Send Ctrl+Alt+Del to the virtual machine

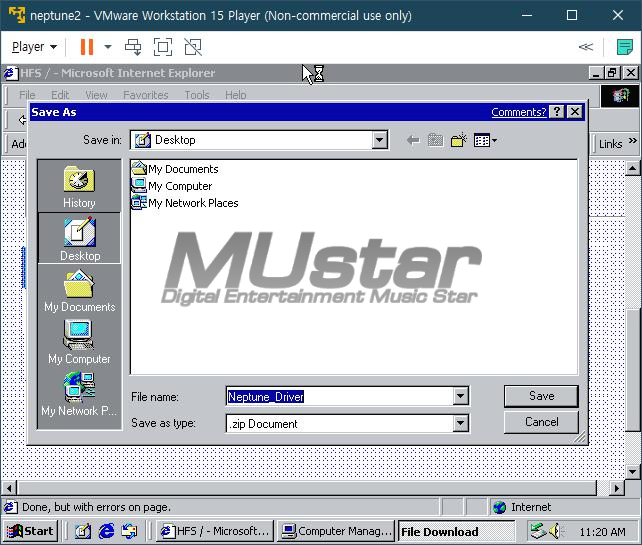(133, 47)
